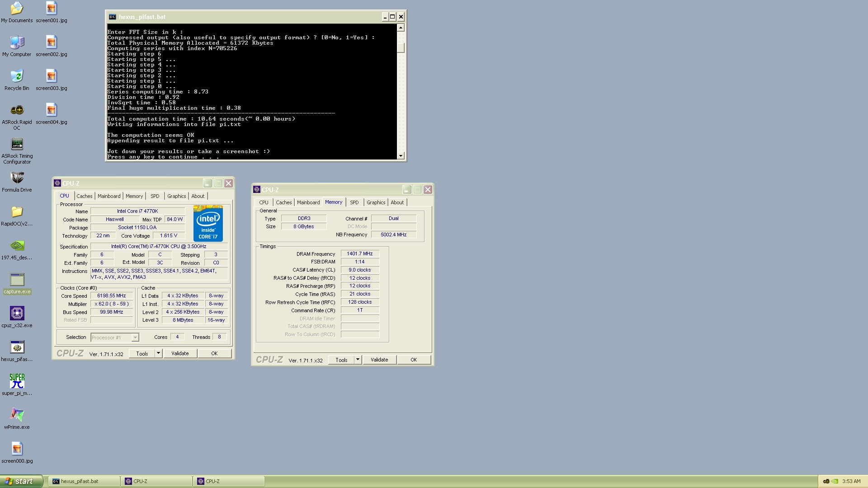
Task: Open the RapidOC folder icon
Action: [17, 216]
